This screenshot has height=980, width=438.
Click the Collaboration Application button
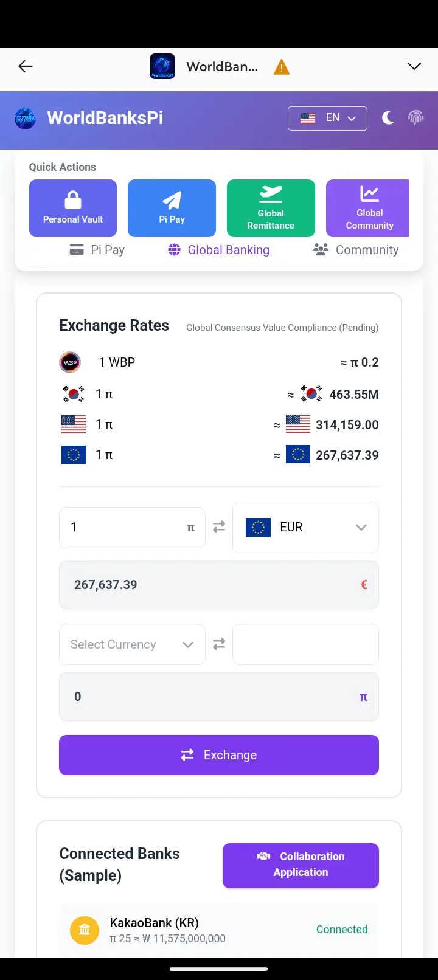pos(301,864)
